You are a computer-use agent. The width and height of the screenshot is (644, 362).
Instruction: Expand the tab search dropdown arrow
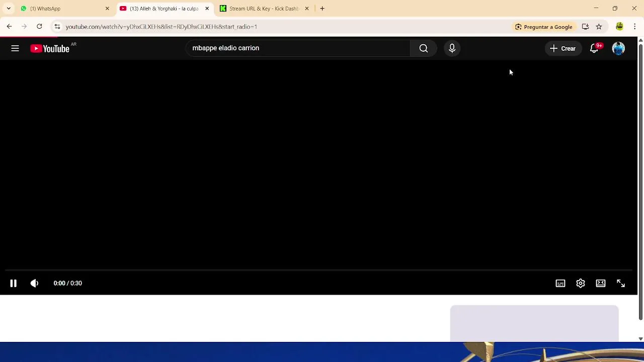click(x=9, y=9)
